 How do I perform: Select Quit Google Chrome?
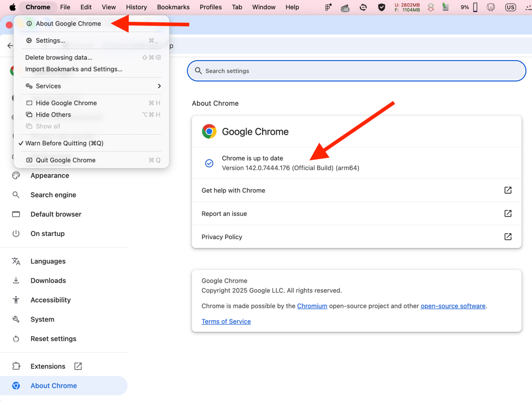91,160
